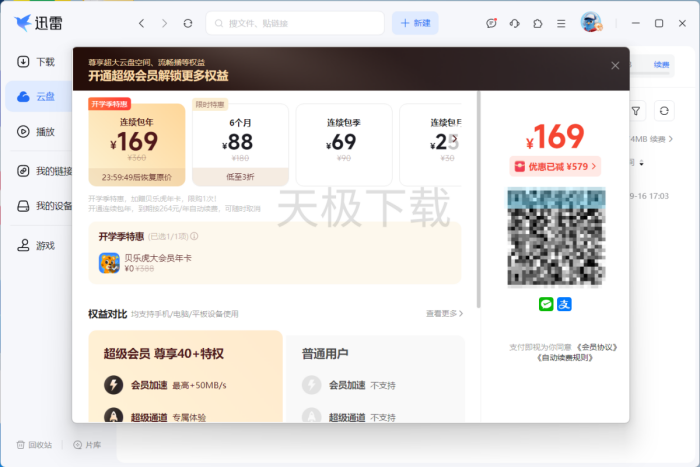The image size is (700, 467).
Task: Open the customer service headset icon
Action: 514,23
